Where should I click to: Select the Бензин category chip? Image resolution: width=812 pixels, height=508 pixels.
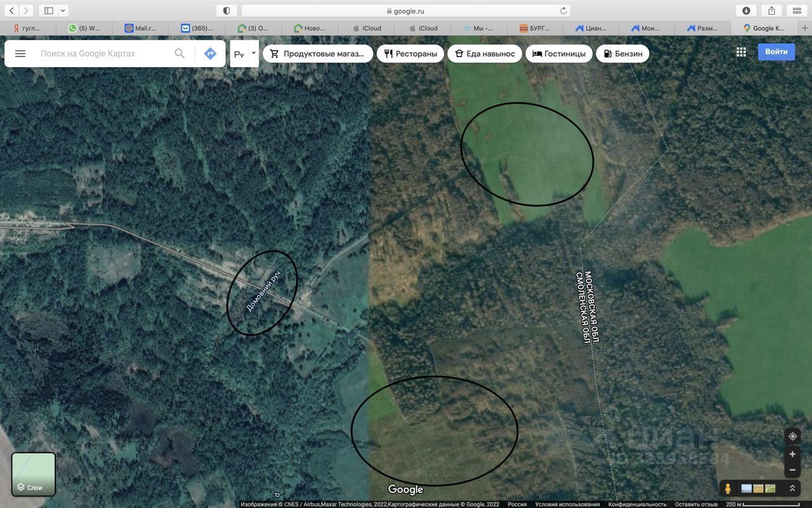click(x=622, y=54)
